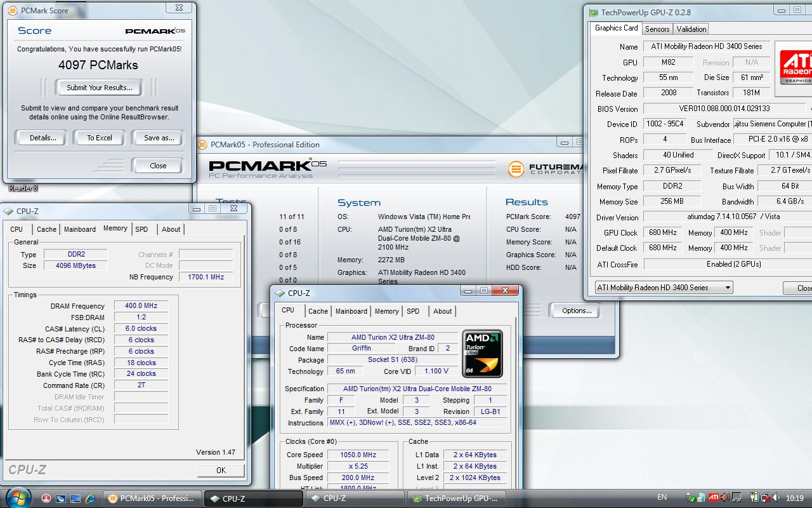Switch to CPU tab in Memory CPU-Z window
Screen dimensions: 812x508
coord(16,229)
